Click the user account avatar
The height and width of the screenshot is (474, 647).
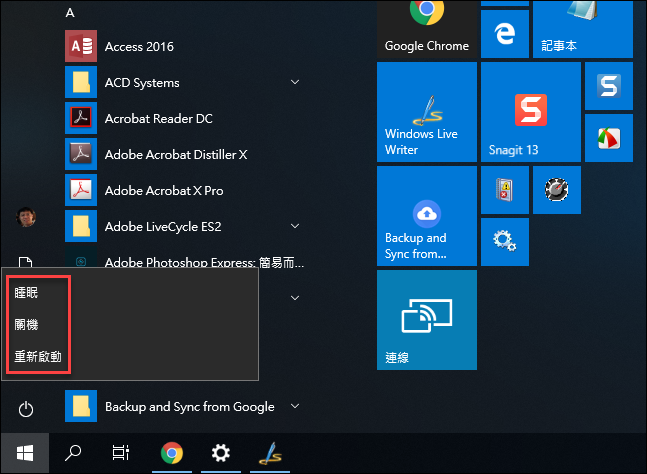26,217
